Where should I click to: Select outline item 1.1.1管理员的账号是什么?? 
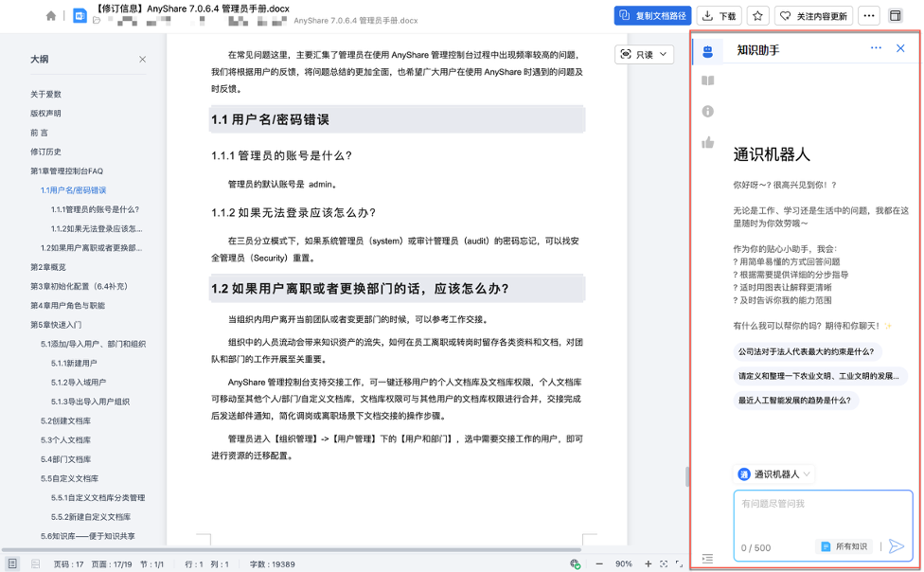(x=95, y=209)
